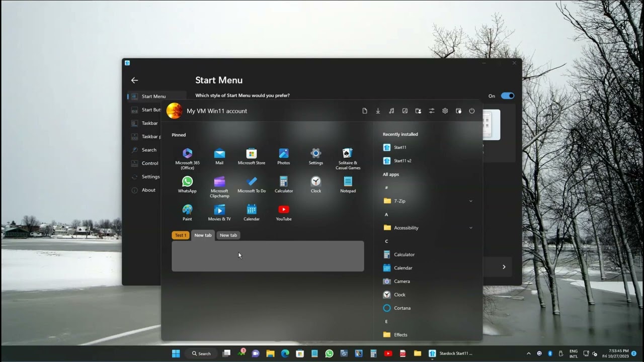Open the Paint pinned app
This screenshot has height=362, width=644.
187,213
